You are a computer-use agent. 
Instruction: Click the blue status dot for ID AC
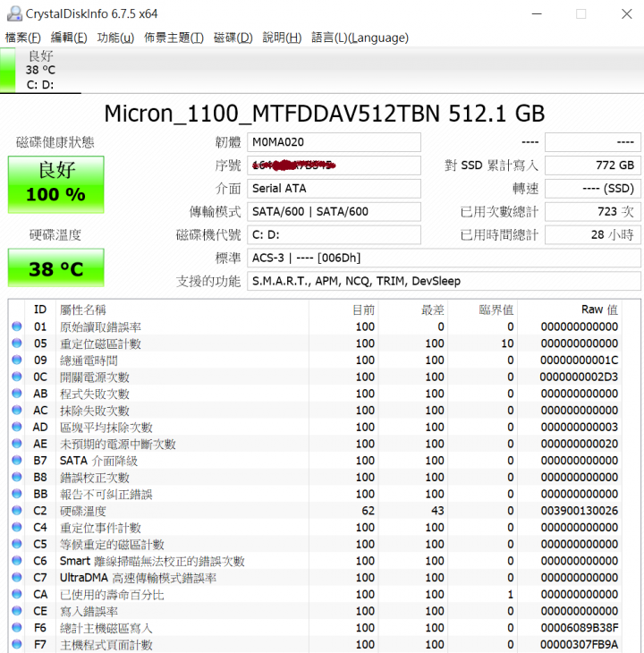17,411
